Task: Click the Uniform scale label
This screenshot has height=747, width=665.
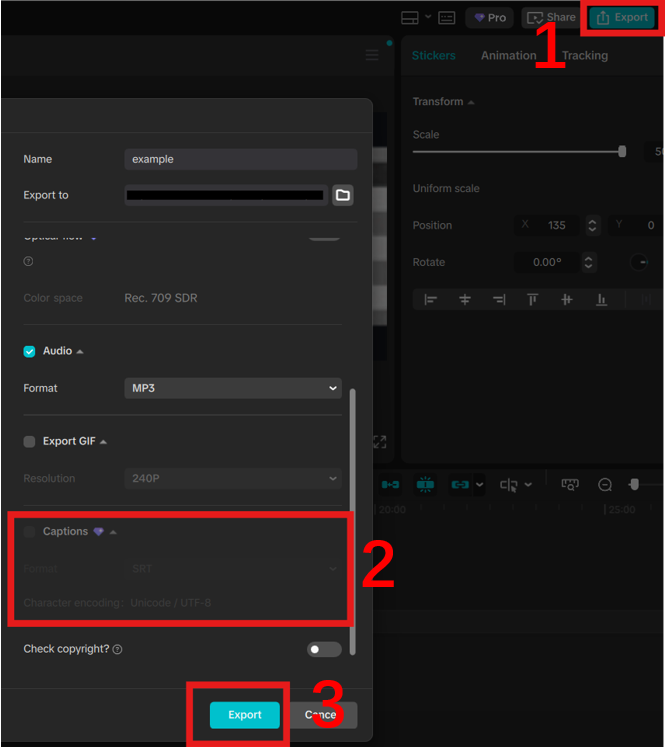Action: [x=446, y=189]
